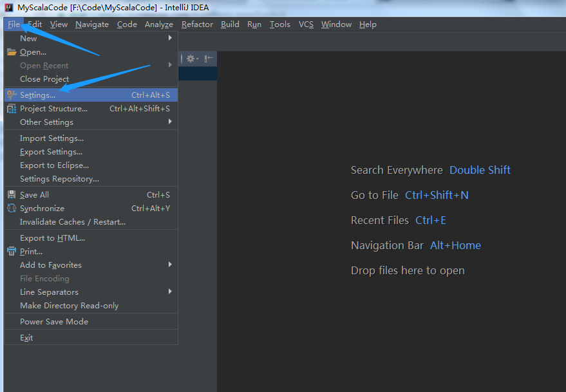Select Export to HTML...
The image size is (566, 392).
[91, 238]
